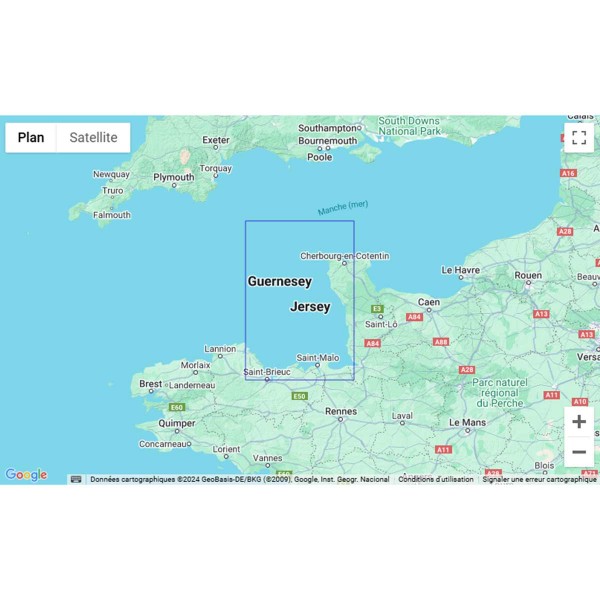Select the Guernesey label on map

(x=280, y=282)
